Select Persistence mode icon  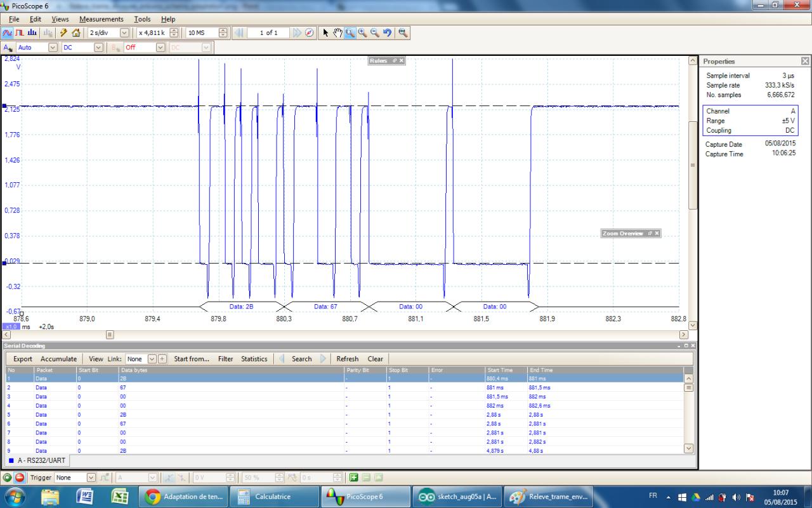click(20, 33)
